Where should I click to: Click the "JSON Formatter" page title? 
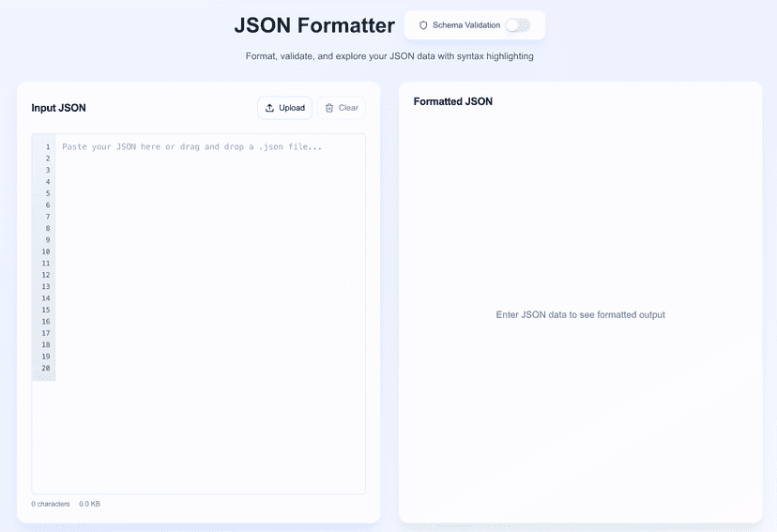[x=301, y=24]
